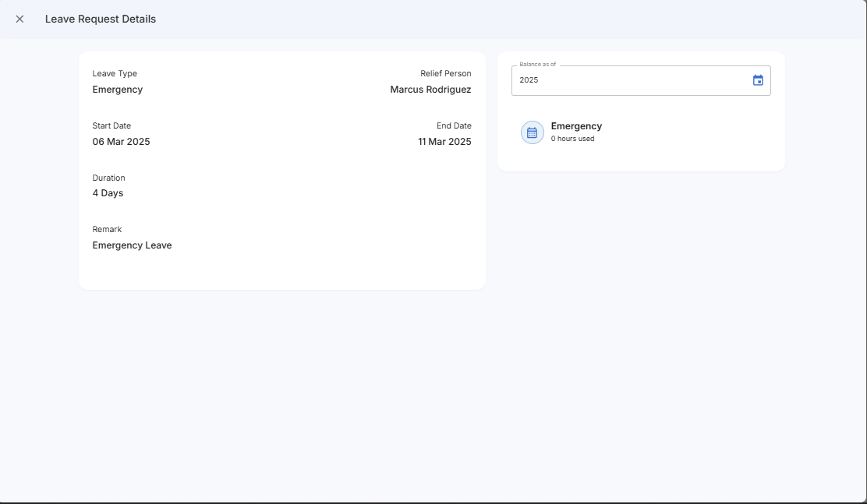Screen dimensions: 867x504
Task: Click the end date value 11 Mar 2025
Action: point(444,142)
